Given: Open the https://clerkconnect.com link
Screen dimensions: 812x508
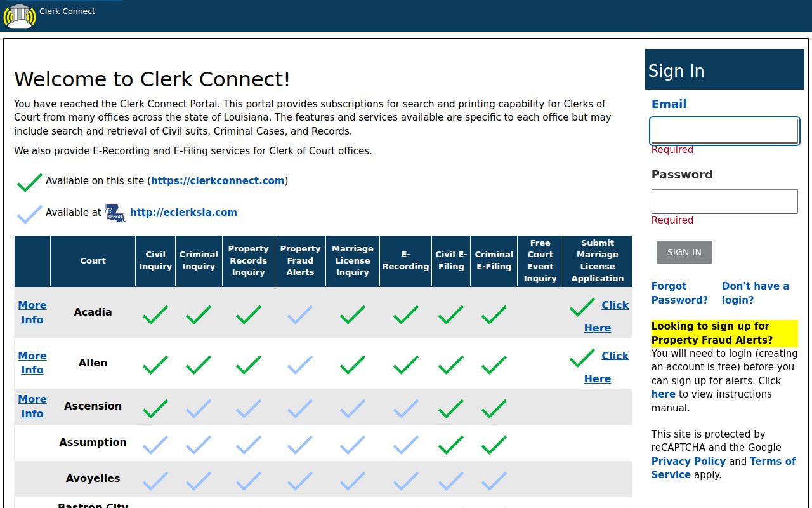Looking at the screenshot, I should pos(218,180).
